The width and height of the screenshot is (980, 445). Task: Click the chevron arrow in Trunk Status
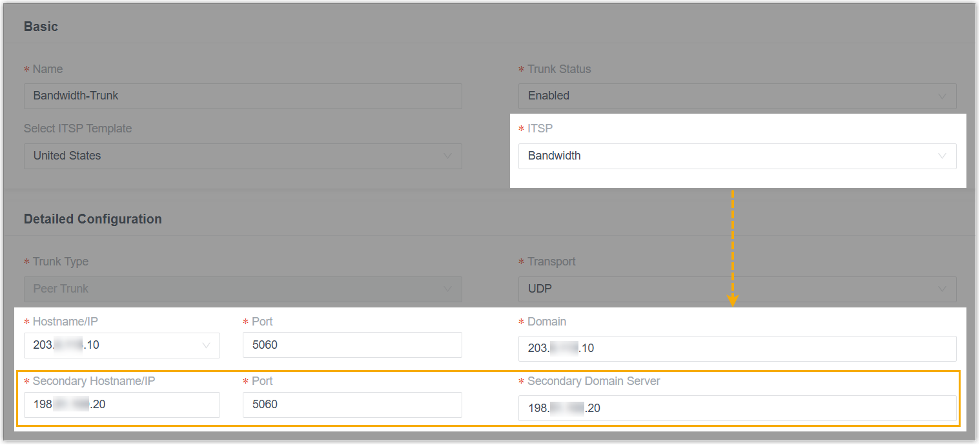[941, 96]
